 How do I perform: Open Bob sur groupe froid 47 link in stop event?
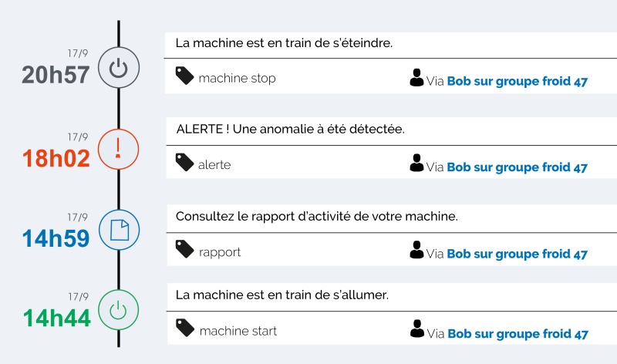click(x=517, y=81)
